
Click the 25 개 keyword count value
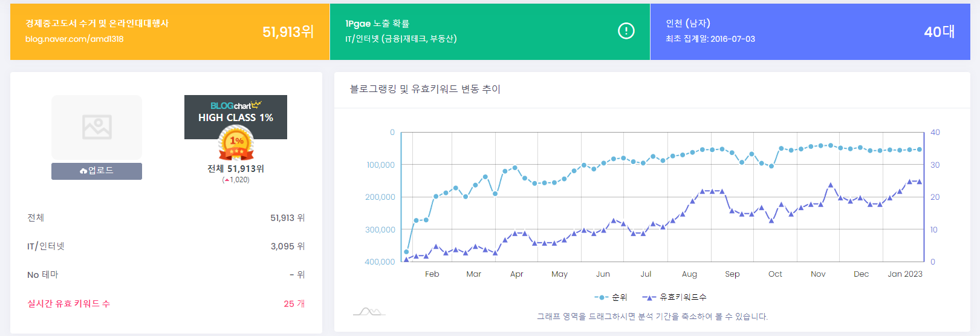(x=294, y=303)
